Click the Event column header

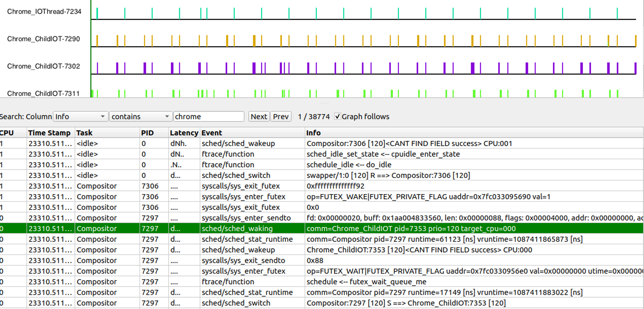[252, 133]
